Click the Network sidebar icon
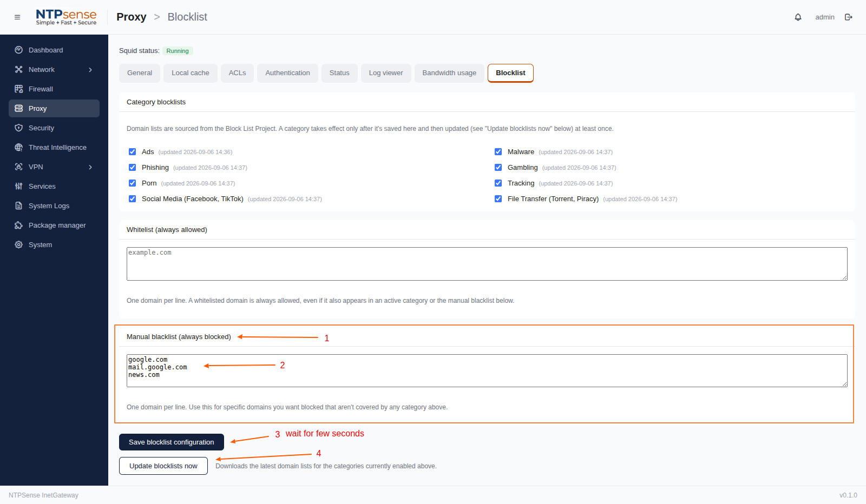This screenshot has width=866, height=504. [18, 69]
